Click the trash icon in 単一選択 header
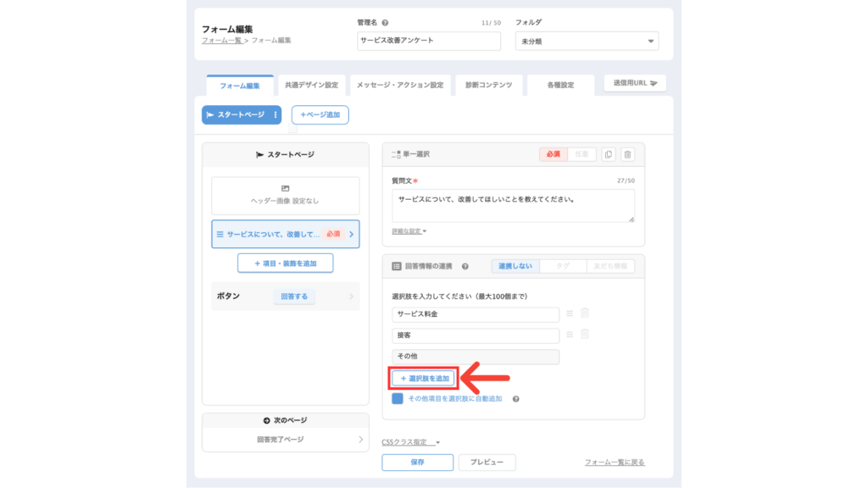 [x=627, y=154]
